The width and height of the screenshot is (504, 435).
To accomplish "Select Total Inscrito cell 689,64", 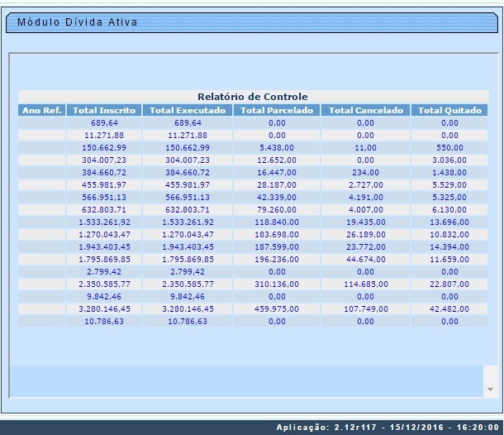I will pyautogui.click(x=105, y=122).
